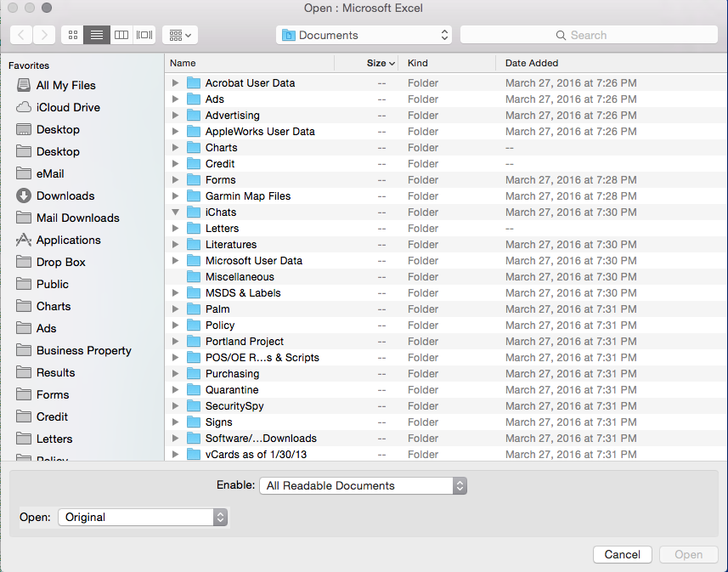This screenshot has height=572, width=728.
Task: Switch to column view
Action: coord(121,35)
